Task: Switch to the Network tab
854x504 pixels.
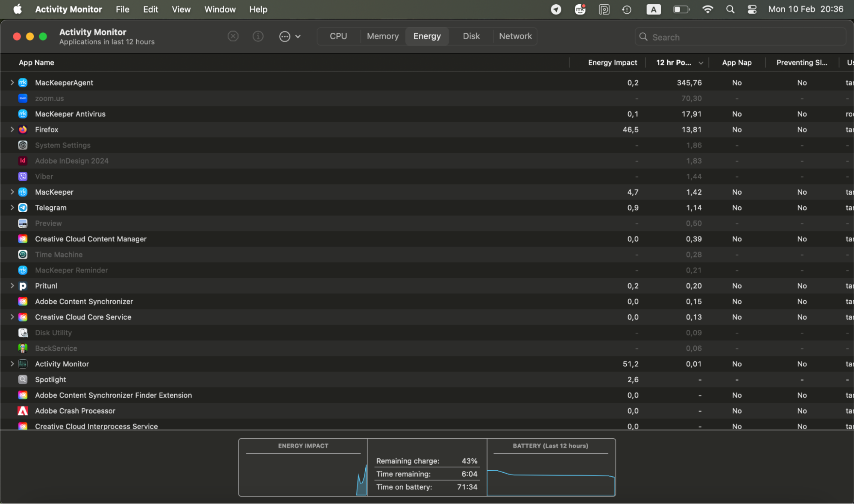Action: (515, 36)
